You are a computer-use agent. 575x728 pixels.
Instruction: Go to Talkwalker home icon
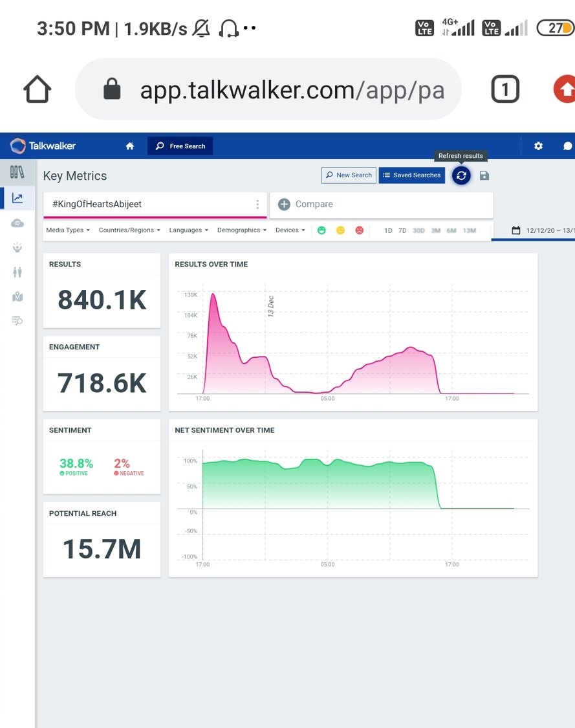coord(130,146)
